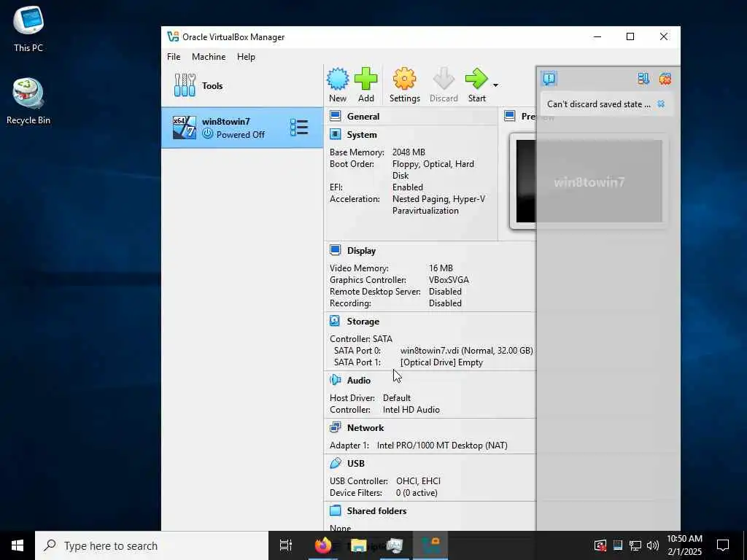Click the Network section header
747x560 pixels.
coord(365,427)
